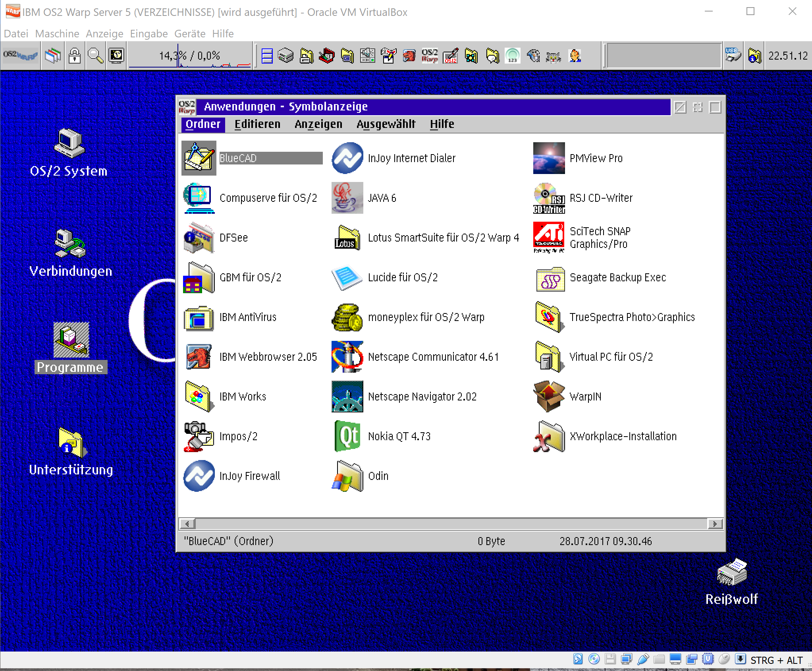Click the red dragon icon in WarpCenter
The width and height of the screenshot is (812, 671).
tap(409, 56)
